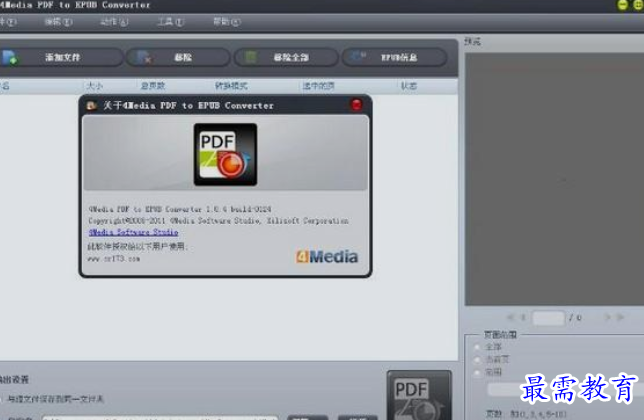Select the 范围 range radio button
This screenshot has width=644, height=420.
477,373
